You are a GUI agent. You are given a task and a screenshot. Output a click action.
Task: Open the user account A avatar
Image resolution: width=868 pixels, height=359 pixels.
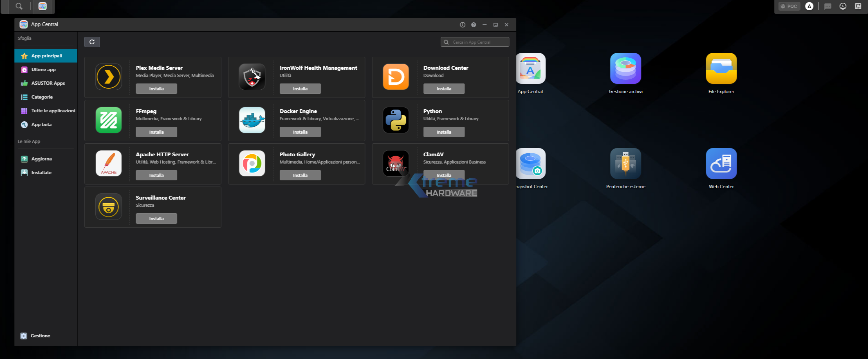809,6
